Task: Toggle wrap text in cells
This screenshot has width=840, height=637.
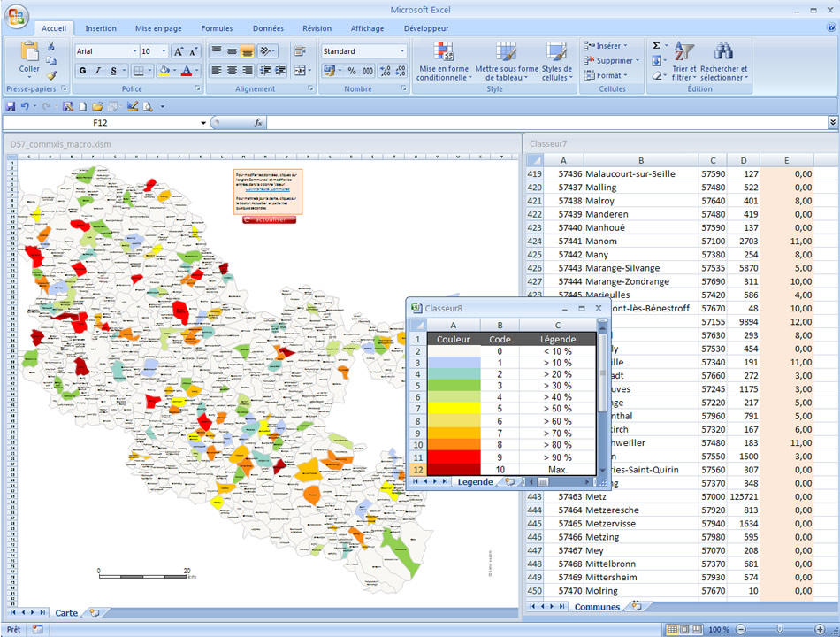Action: click(300, 51)
